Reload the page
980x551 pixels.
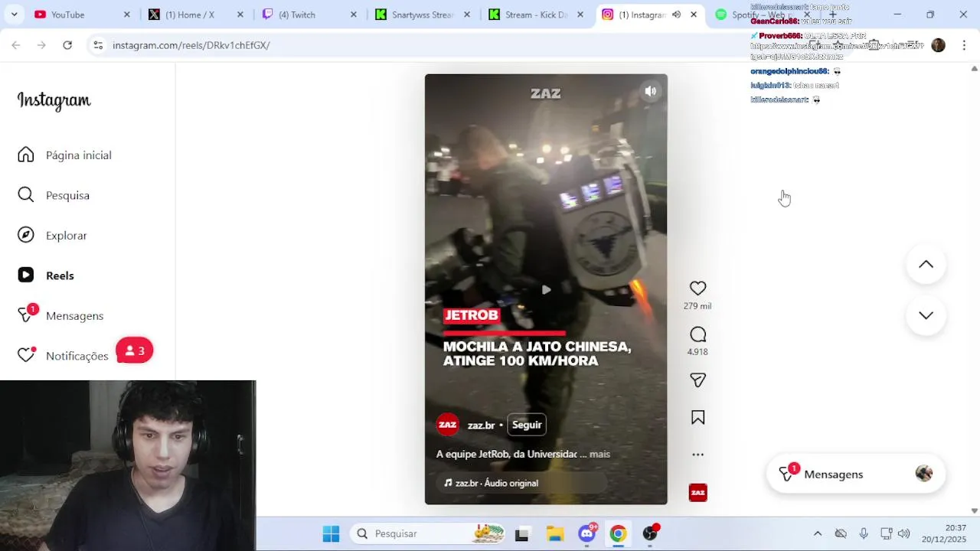(x=67, y=45)
